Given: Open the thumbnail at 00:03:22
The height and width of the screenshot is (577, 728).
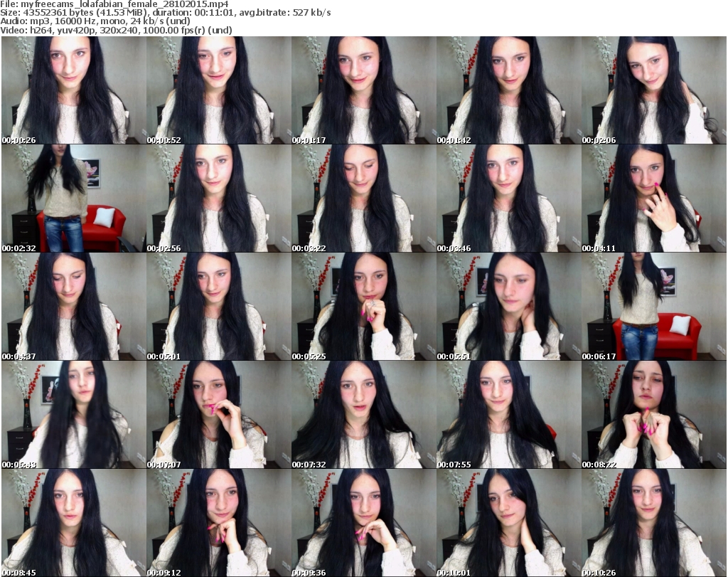Looking at the screenshot, I should 364,198.
